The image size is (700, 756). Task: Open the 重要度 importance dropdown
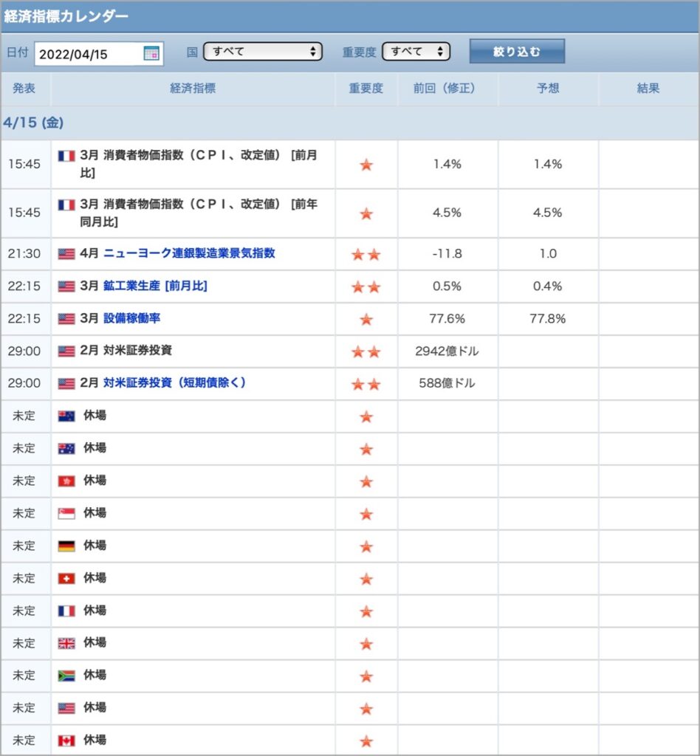pos(416,52)
